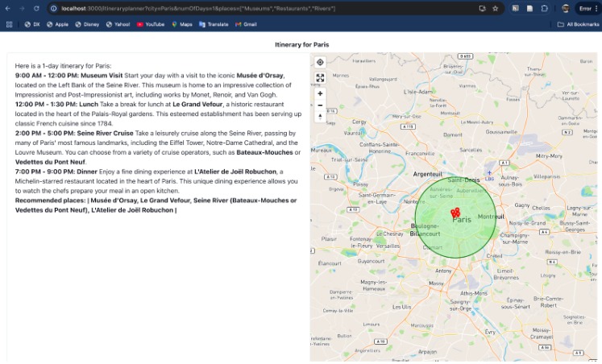Open the Extensions puzzle menu
The height and width of the screenshot is (364, 602).
[x=545, y=8]
